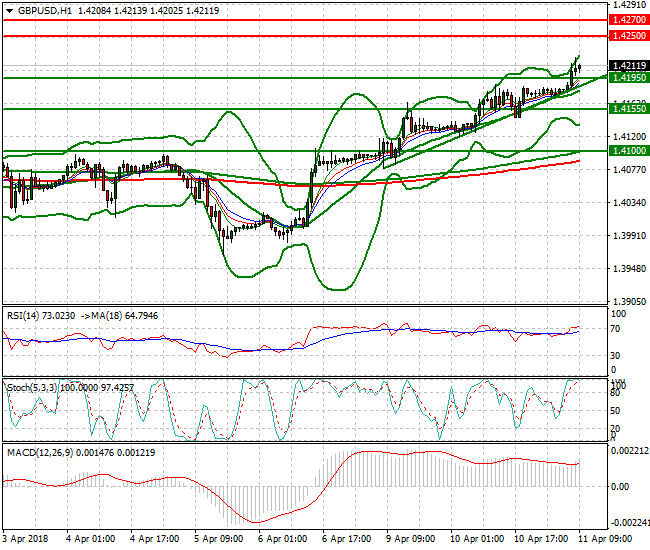
Task: Click the 1.39910 price scale value
Action: [x=629, y=235]
